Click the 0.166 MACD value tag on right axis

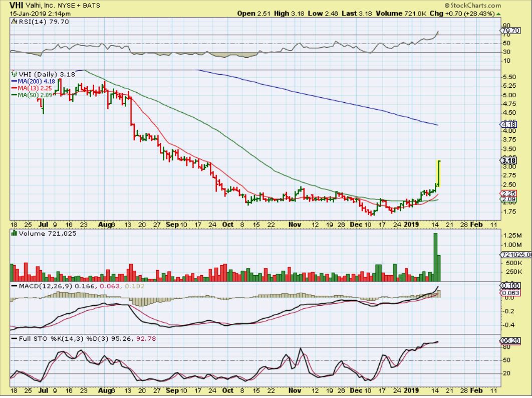(510, 286)
